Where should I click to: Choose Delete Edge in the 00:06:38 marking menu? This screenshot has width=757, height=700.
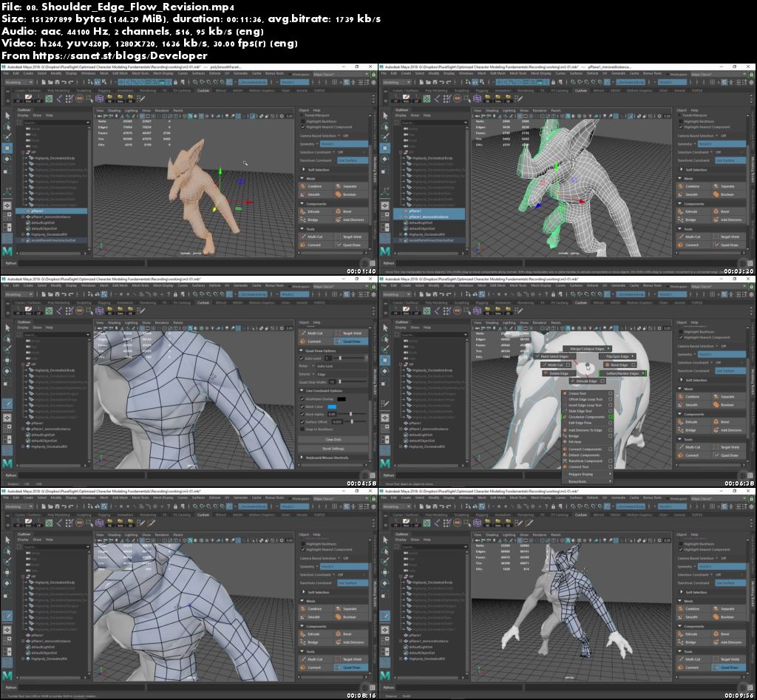(x=559, y=373)
